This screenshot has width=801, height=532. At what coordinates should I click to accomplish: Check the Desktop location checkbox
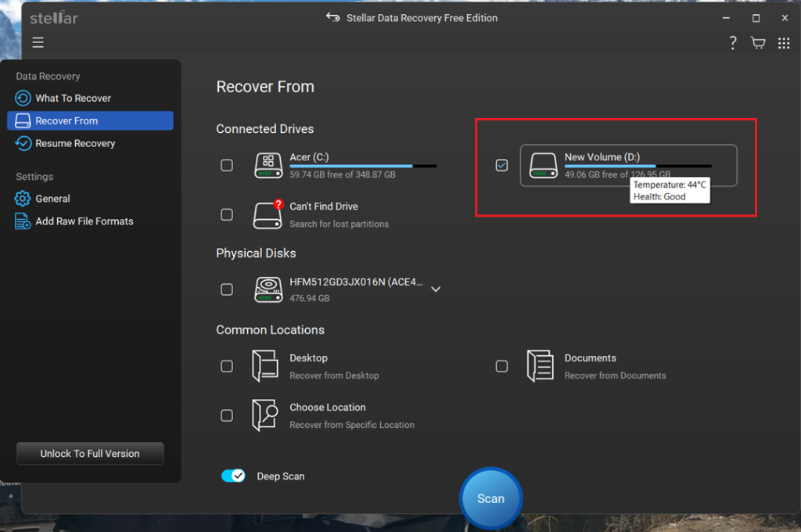point(227,366)
